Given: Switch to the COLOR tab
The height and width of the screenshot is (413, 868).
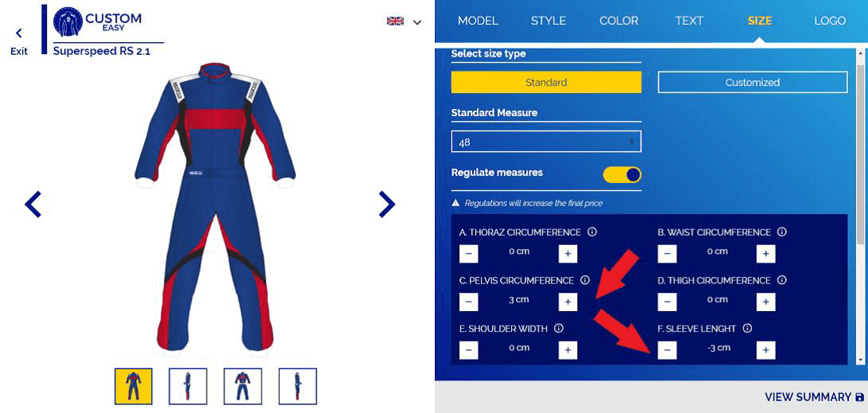Looking at the screenshot, I should pos(618,21).
